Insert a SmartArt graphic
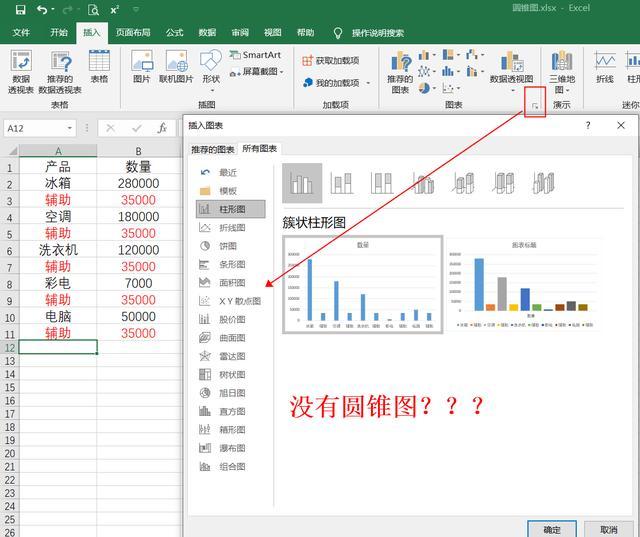The height and width of the screenshot is (537, 640). coord(256,55)
